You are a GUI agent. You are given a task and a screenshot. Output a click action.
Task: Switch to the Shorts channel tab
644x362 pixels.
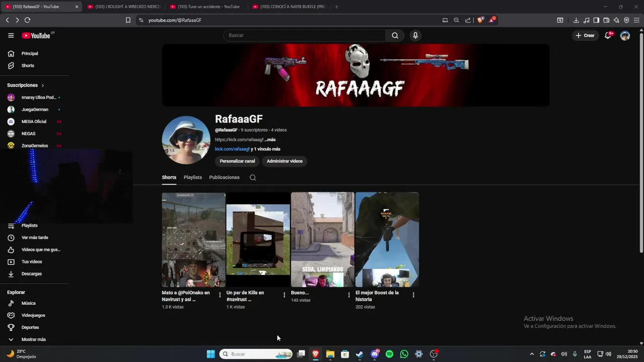click(169, 177)
